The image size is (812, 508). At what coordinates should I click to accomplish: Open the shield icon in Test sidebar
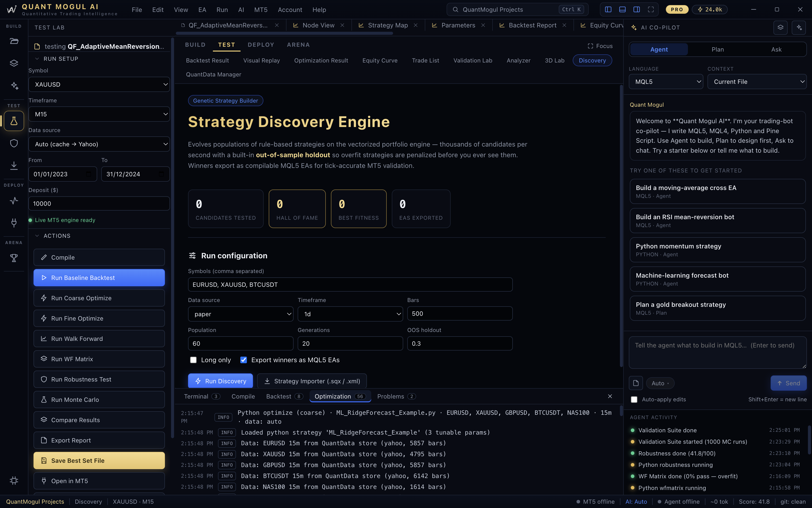point(14,143)
